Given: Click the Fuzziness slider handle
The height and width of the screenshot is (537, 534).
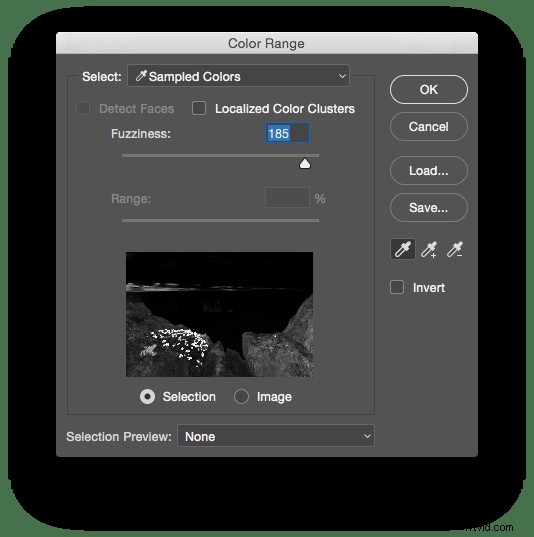Looking at the screenshot, I should coord(305,164).
